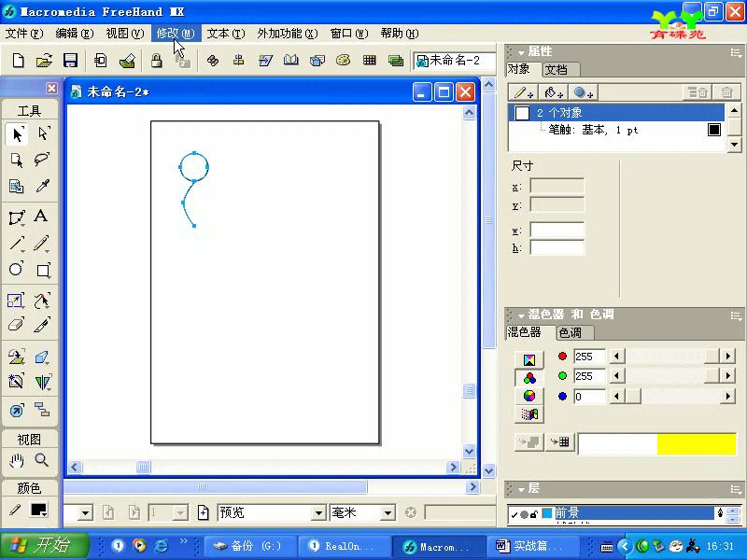This screenshot has width=747, height=560.
Task: Open the color palette icon in toolbar
Action: click(x=343, y=61)
